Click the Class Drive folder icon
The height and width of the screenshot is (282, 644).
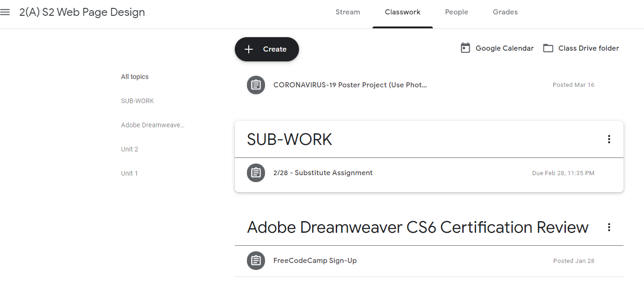tap(548, 48)
